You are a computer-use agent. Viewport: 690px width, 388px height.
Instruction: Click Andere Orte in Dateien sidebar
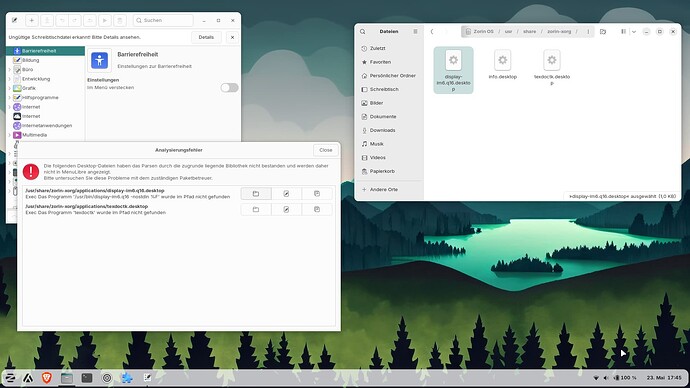click(389, 190)
